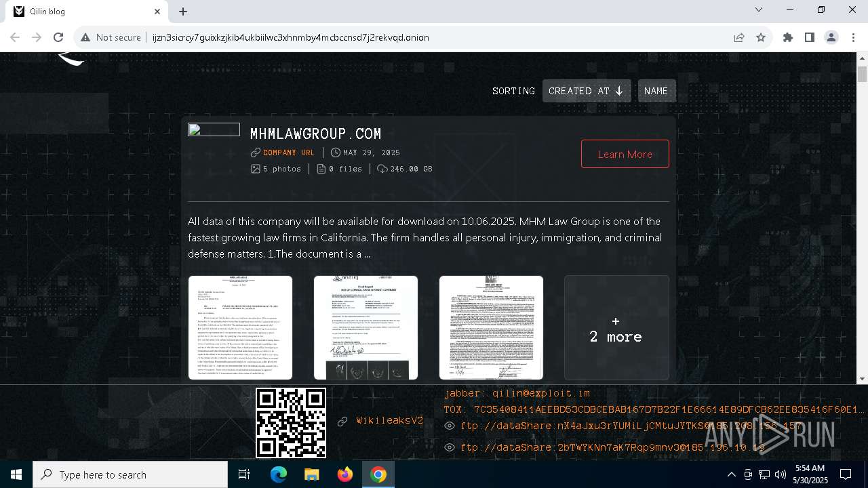Show hidden system tray icons
The width and height of the screenshot is (868, 488).
point(731,474)
